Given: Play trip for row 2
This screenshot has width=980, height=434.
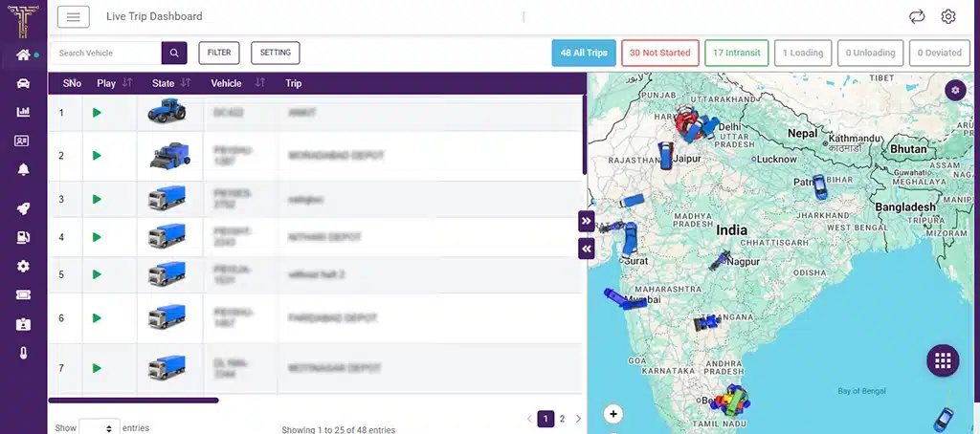Looking at the screenshot, I should [x=97, y=156].
